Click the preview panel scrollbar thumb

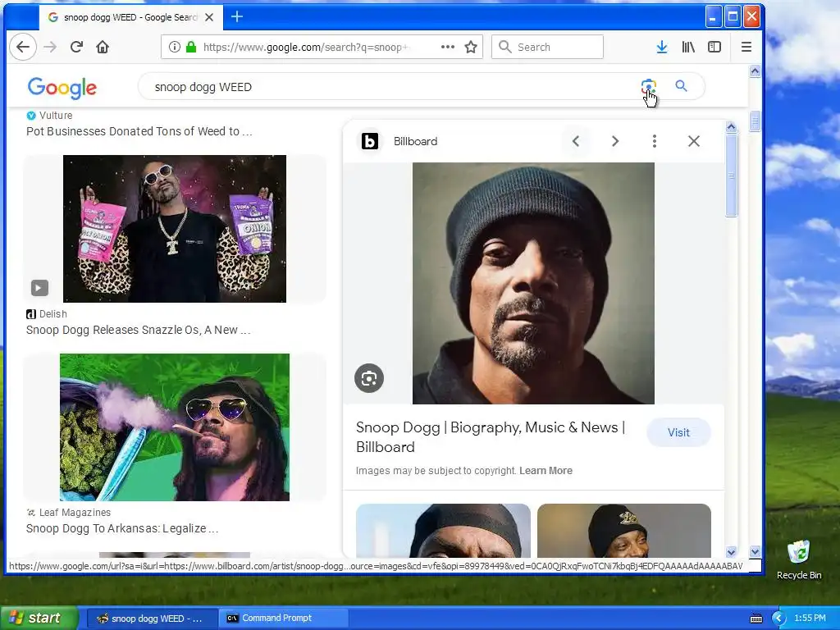[731, 176]
